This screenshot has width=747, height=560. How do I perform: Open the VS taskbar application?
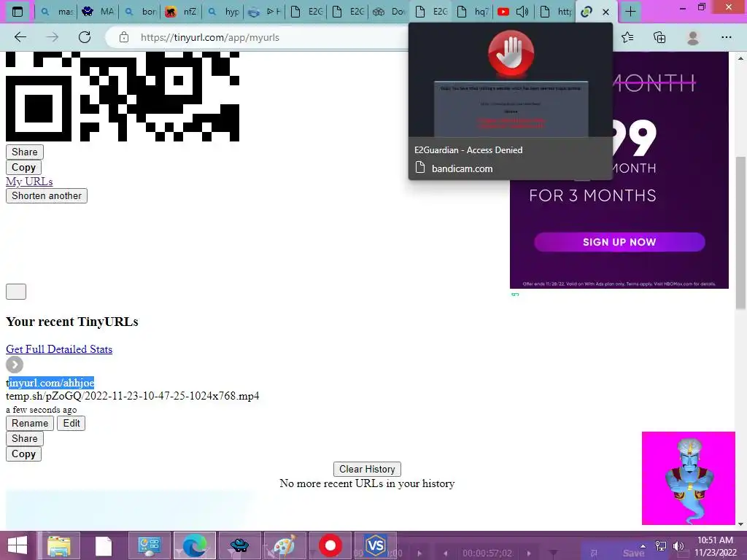click(x=376, y=545)
